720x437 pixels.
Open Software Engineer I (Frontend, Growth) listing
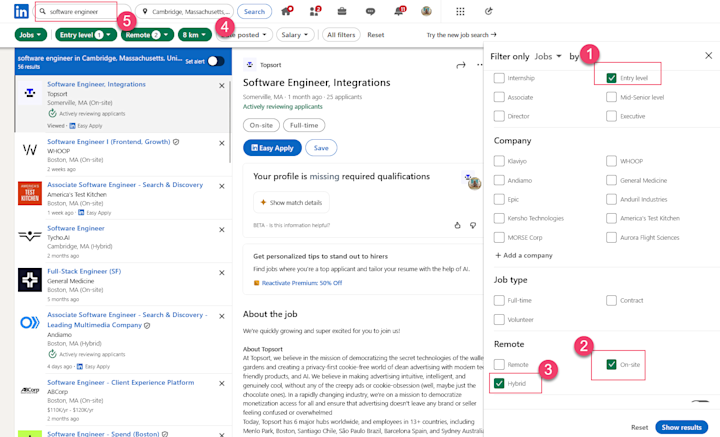(x=109, y=142)
